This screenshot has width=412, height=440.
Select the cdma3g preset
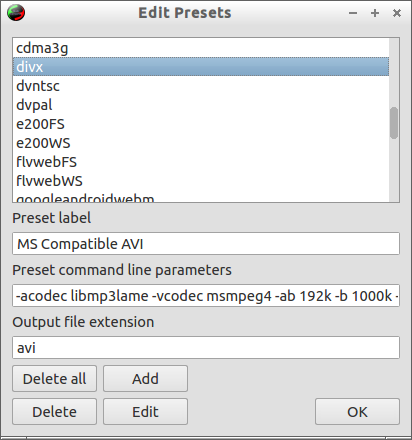[x=201, y=48]
